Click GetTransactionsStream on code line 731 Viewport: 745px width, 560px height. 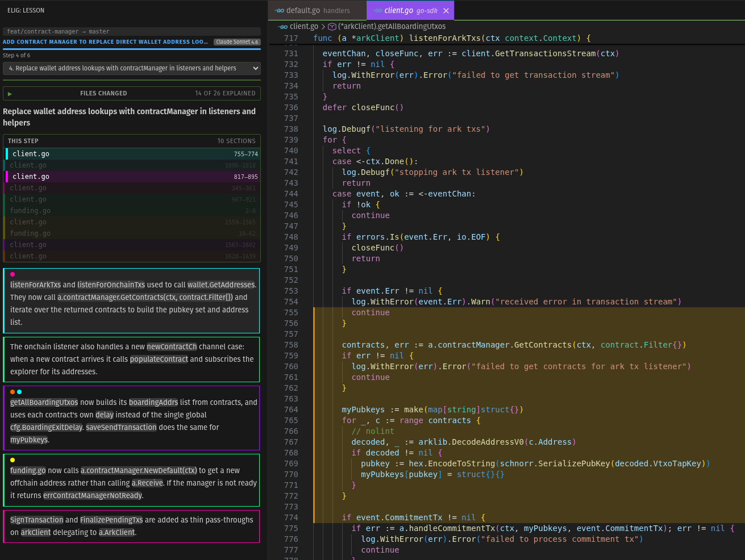pyautogui.click(x=546, y=53)
